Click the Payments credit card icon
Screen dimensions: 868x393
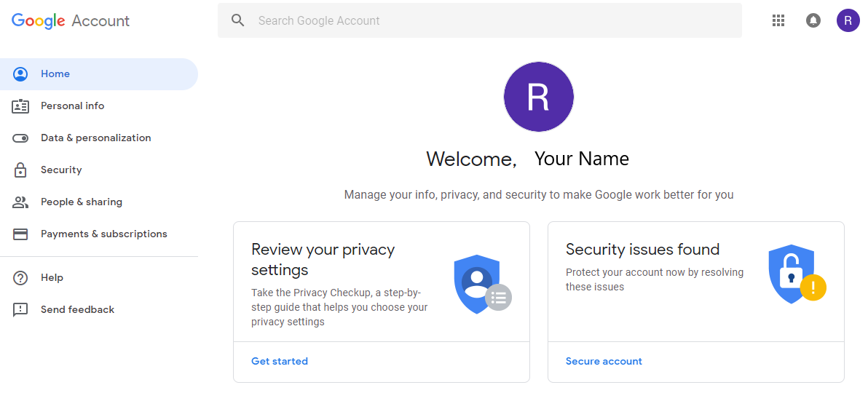(x=20, y=234)
